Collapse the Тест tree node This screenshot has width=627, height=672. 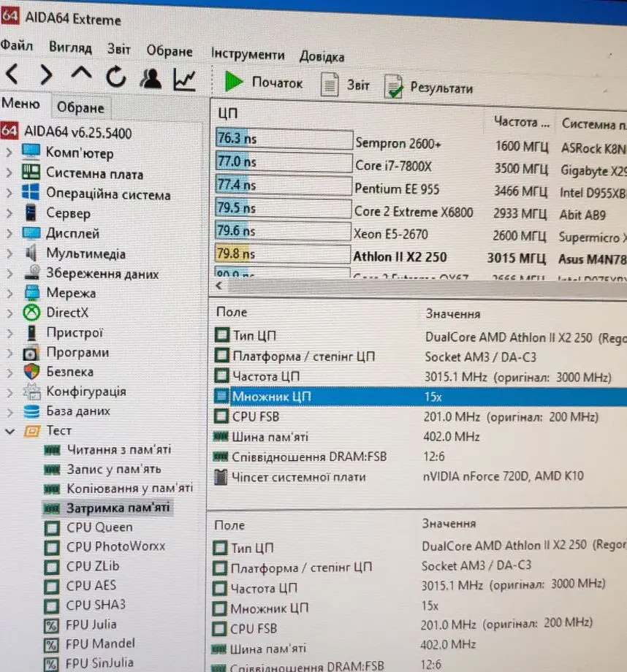click(x=9, y=431)
